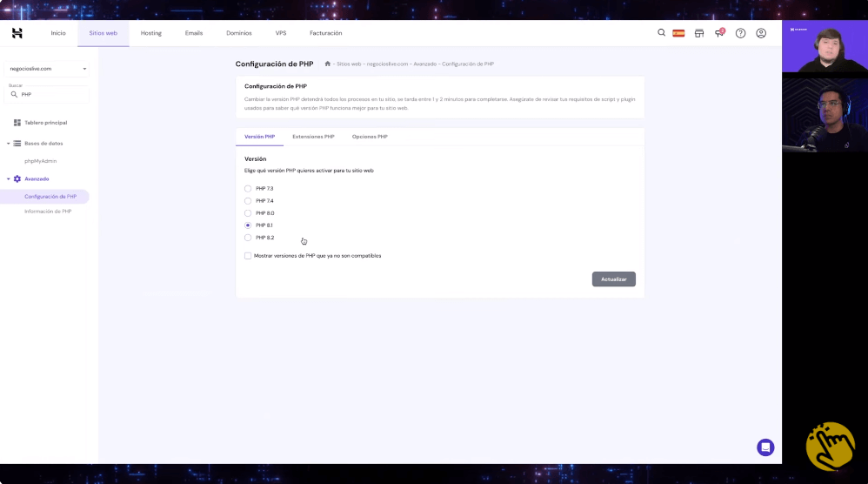Open Dominios navigation item
Viewport: 868px width, 484px height.
coord(239,33)
